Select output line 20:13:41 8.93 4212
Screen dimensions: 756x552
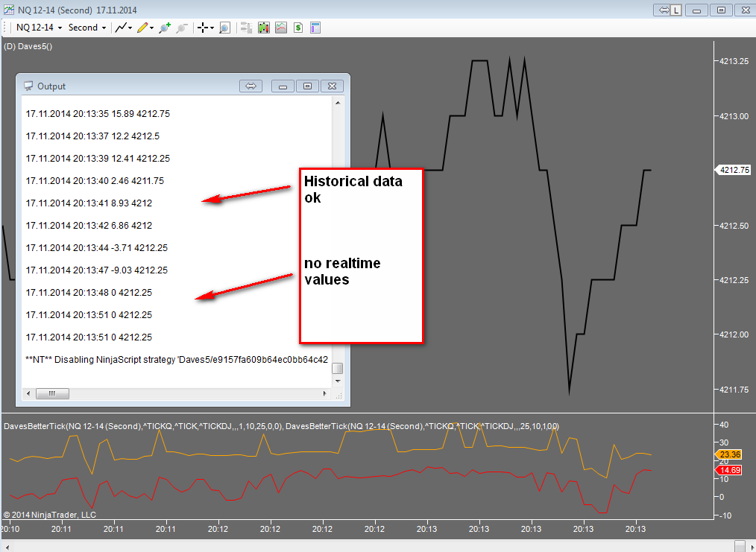(89, 203)
